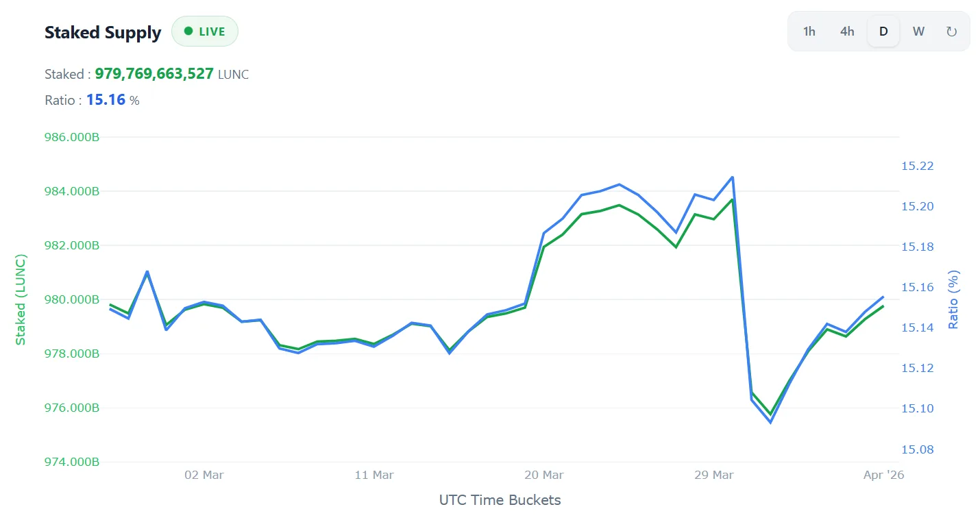
Task: Click the refresh chart icon
Action: pyautogui.click(x=951, y=32)
